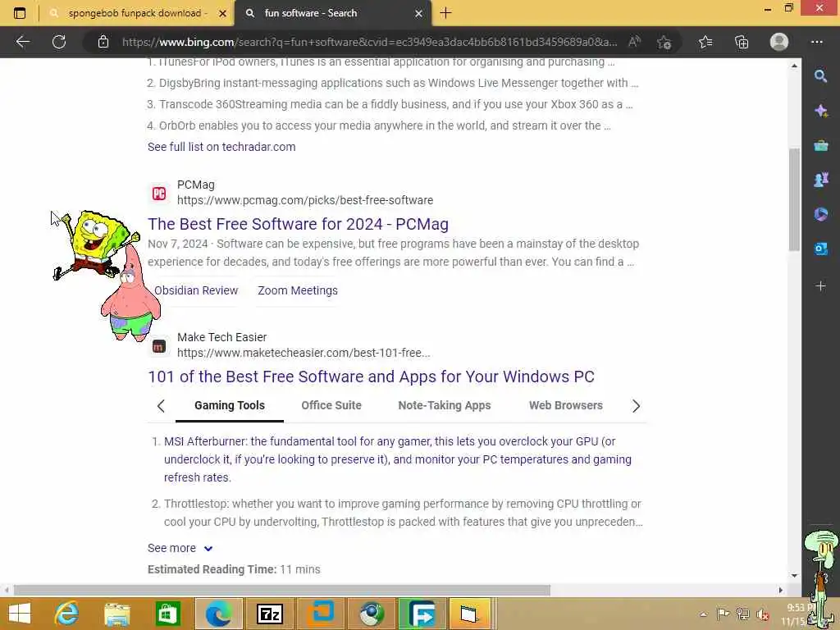Show previous category tabs with left chevron
This screenshot has width=840, height=630.
coord(161,406)
